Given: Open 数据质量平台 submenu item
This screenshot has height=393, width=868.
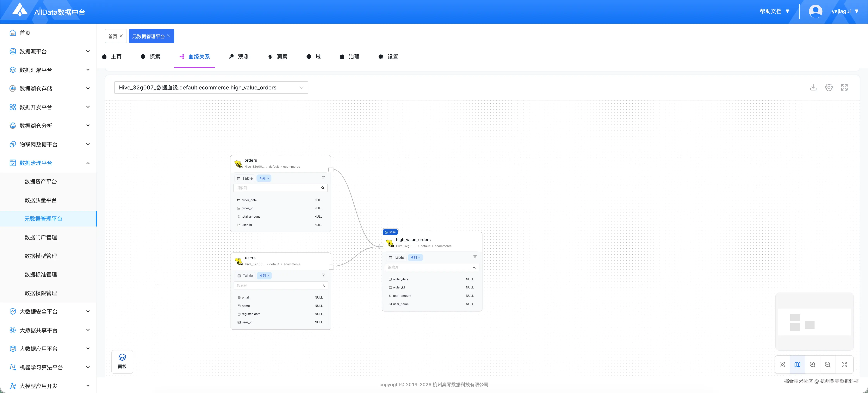Looking at the screenshot, I should (48, 200).
